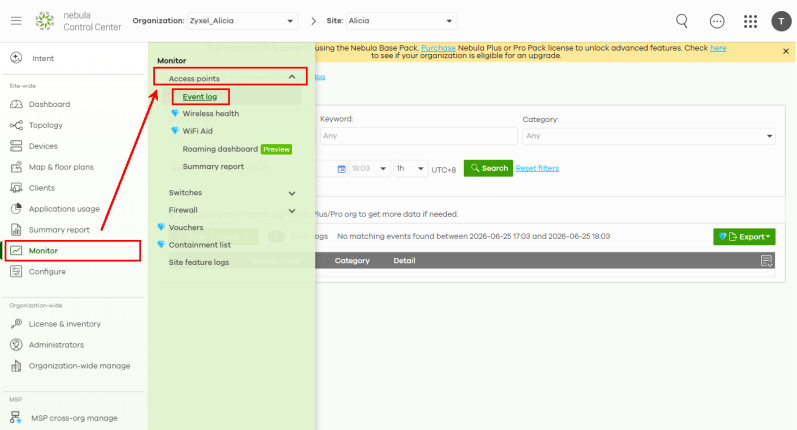Expand the Firewall submenu
This screenshot has height=430, width=797.
[292, 210]
